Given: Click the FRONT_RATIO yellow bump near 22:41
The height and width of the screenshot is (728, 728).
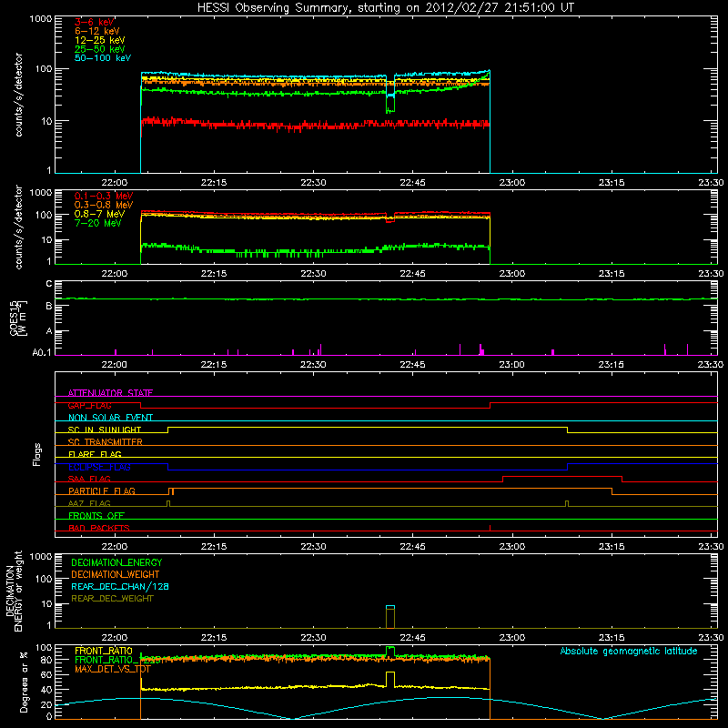Looking at the screenshot, I should 390,679.
